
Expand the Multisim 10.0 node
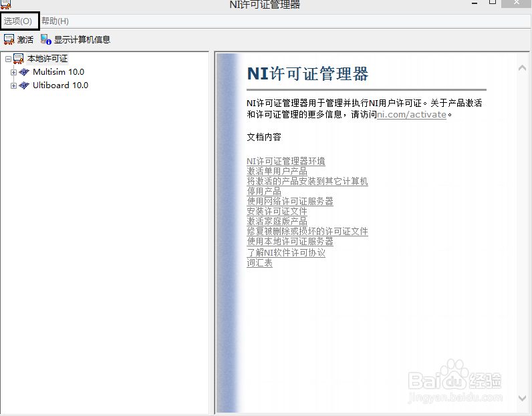point(13,72)
